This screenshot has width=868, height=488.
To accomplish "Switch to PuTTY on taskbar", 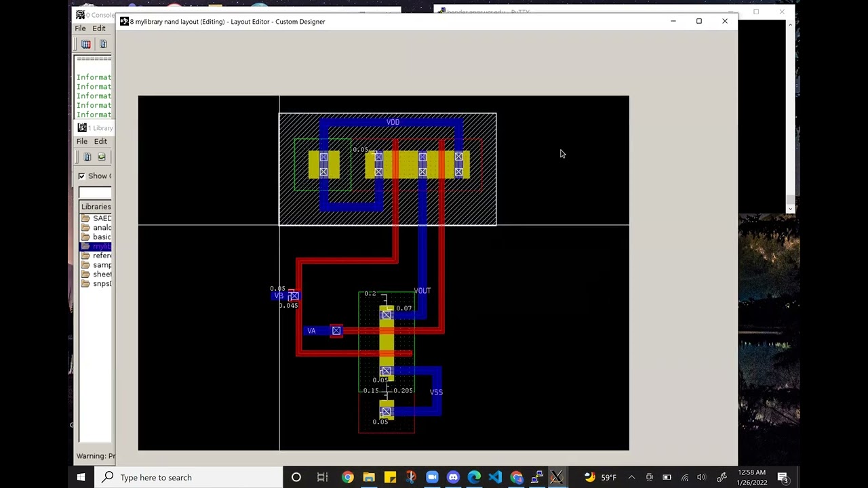I will pos(537,477).
